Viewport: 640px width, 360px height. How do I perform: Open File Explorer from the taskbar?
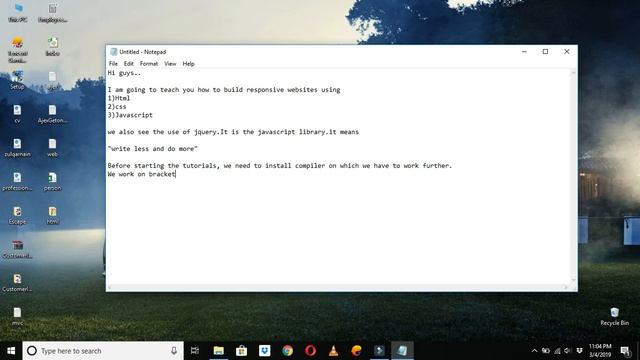pyautogui.click(x=219, y=351)
